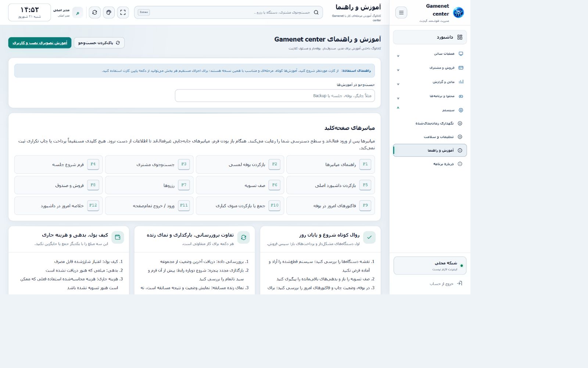Expand the محتوا و برنامه‌ها sidebar chevron
This screenshot has height=368, width=588.
point(398,98)
